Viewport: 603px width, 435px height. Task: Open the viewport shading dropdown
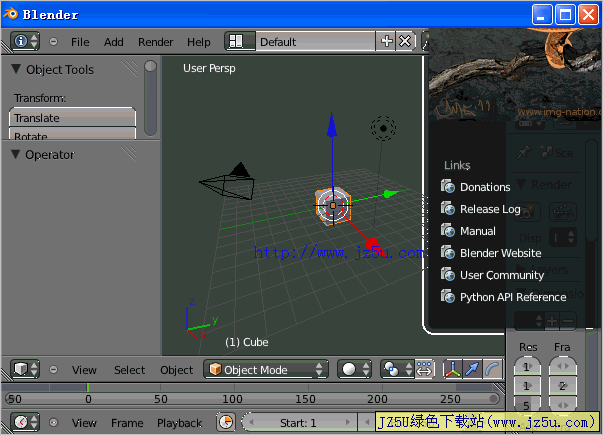tap(355, 369)
